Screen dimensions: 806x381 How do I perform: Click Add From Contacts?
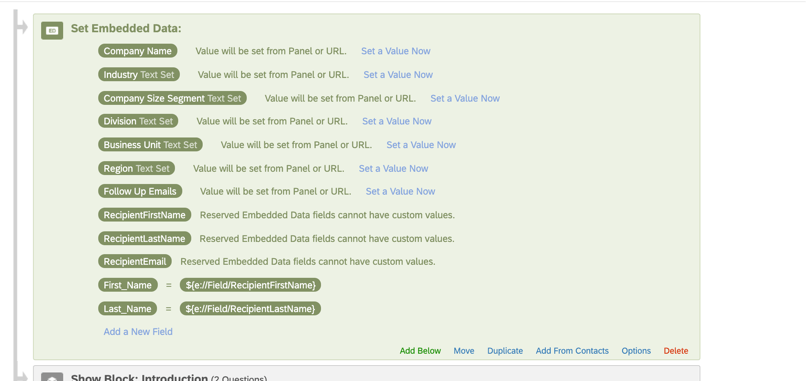pyautogui.click(x=572, y=351)
